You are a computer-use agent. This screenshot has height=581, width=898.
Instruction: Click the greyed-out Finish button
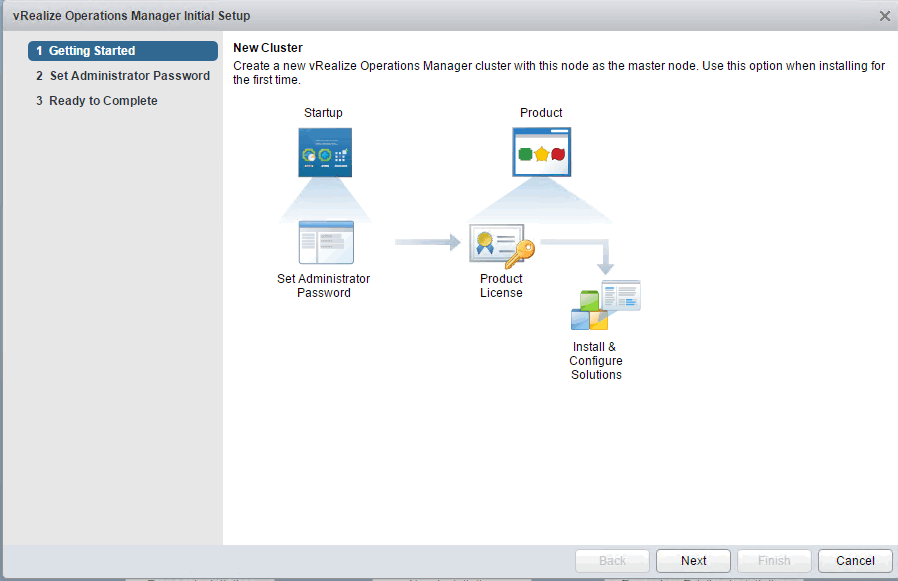click(774, 560)
